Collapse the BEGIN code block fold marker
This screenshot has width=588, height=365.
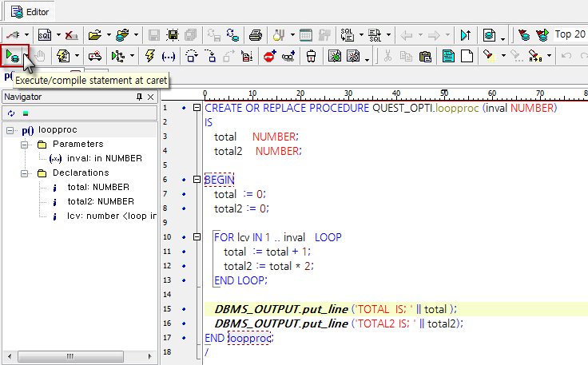point(197,180)
